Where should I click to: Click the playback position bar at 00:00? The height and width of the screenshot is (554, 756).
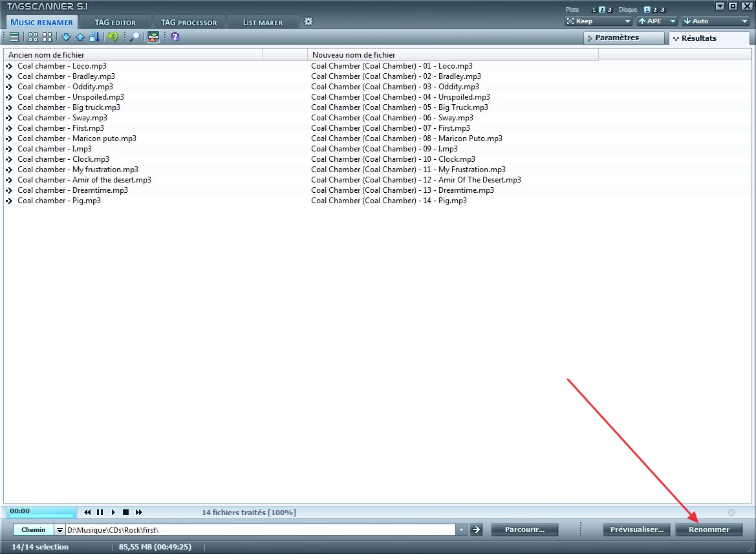(x=41, y=512)
